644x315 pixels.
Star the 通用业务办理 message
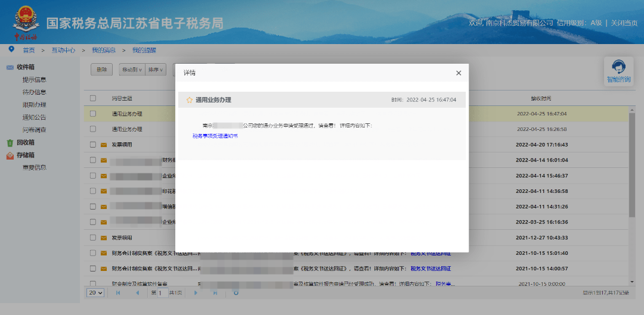point(190,100)
